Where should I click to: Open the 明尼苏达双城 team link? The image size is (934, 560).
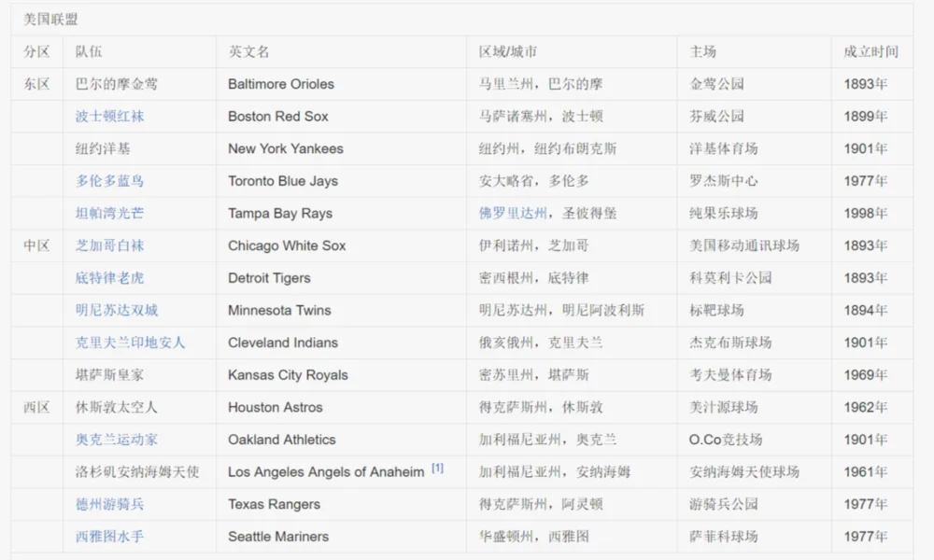pos(117,310)
